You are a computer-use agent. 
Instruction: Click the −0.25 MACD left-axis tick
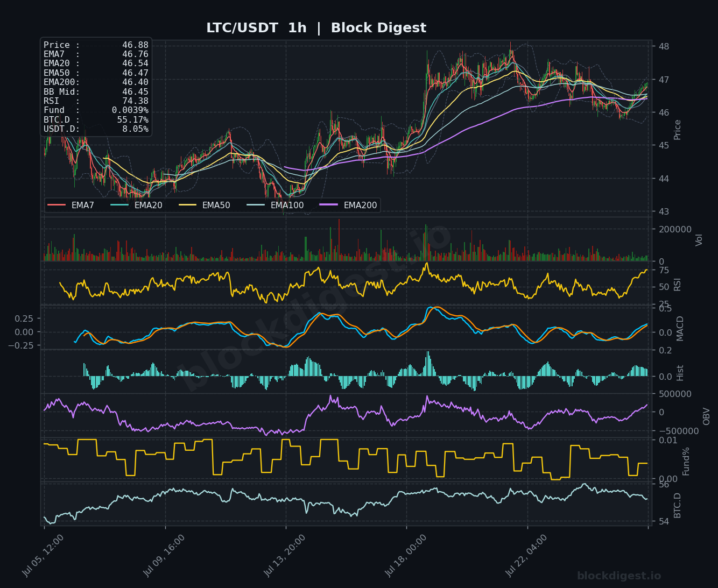click(21, 345)
